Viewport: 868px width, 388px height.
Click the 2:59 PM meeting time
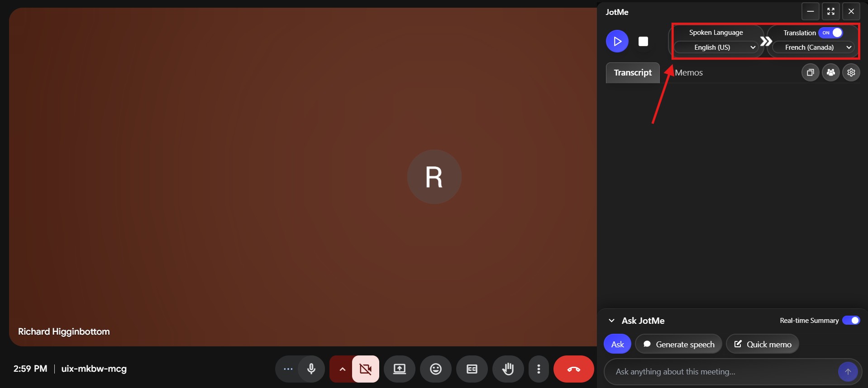(30, 369)
